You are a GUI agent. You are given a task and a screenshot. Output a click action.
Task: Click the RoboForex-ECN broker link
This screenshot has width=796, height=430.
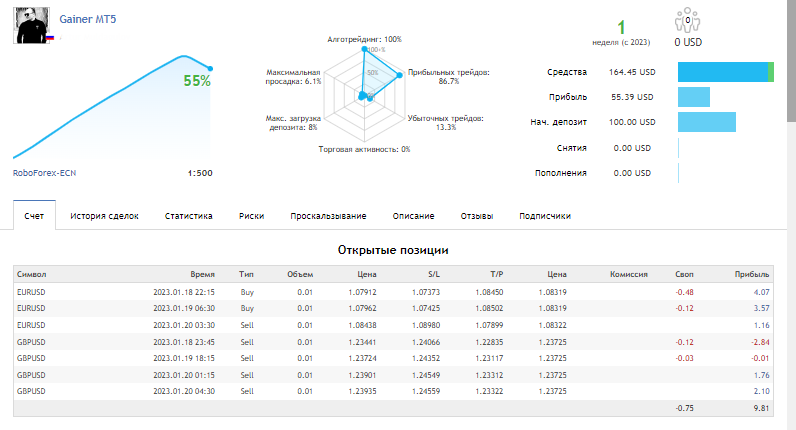[45, 173]
